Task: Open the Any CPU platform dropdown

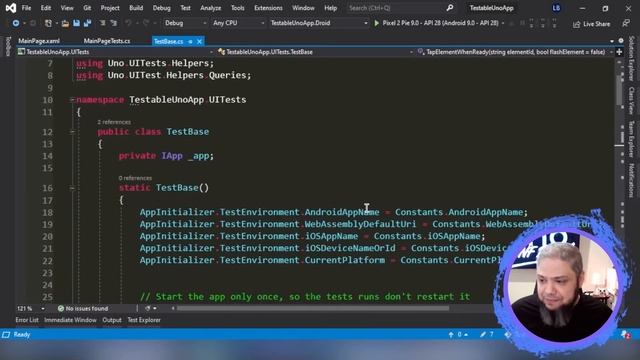Action: pyautogui.click(x=238, y=23)
